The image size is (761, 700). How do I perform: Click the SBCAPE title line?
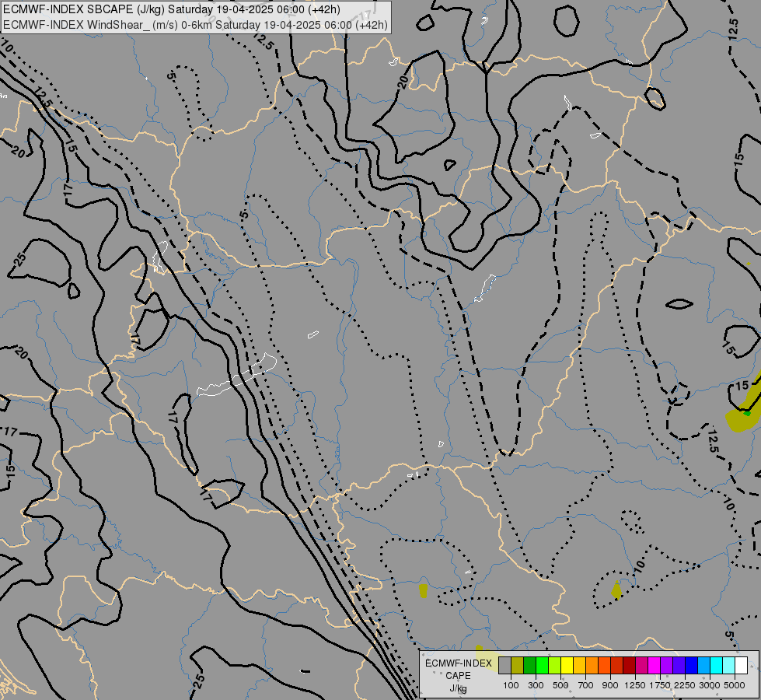point(171,9)
